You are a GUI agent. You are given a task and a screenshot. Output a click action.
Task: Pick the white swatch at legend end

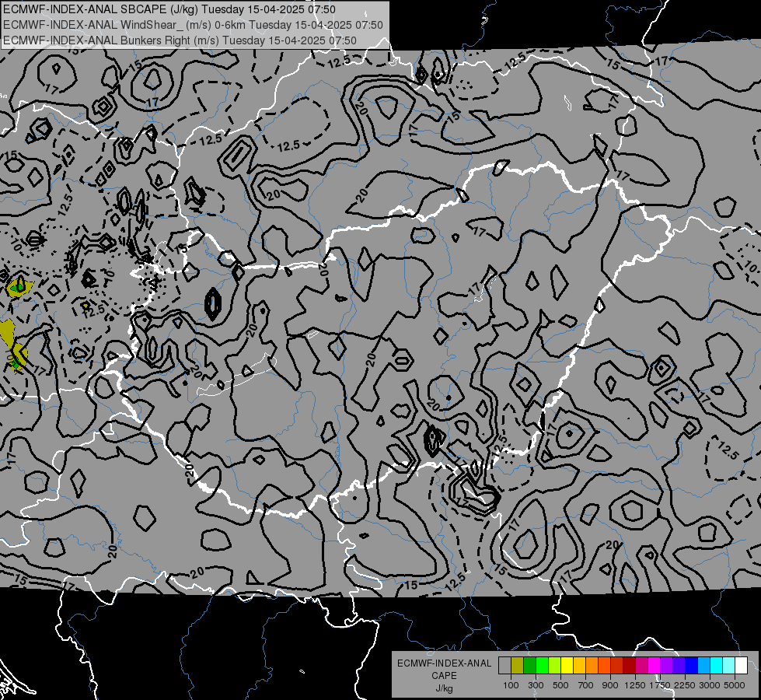click(741, 666)
